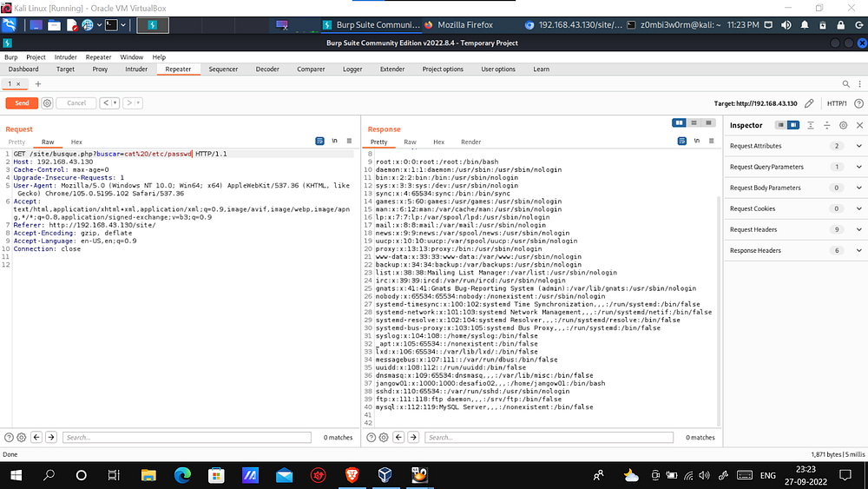Open the Intruder tab

coord(136,69)
